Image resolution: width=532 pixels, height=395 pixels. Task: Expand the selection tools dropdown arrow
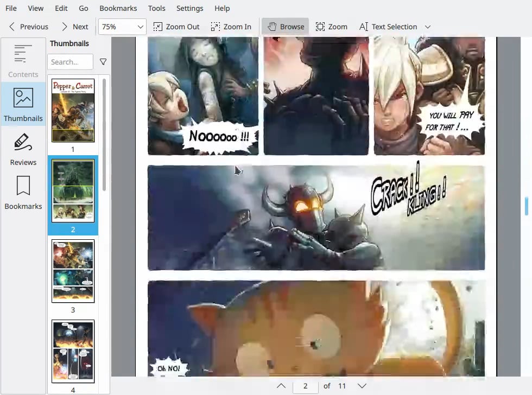(428, 27)
